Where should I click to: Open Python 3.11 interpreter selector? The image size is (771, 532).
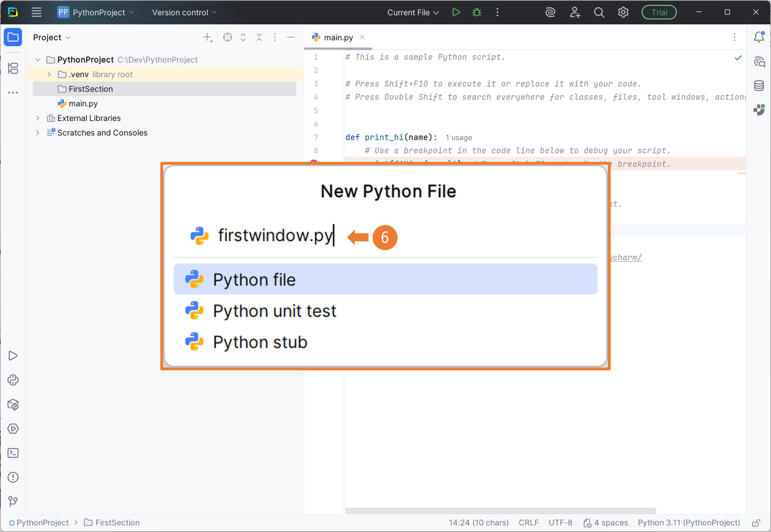pos(689,523)
